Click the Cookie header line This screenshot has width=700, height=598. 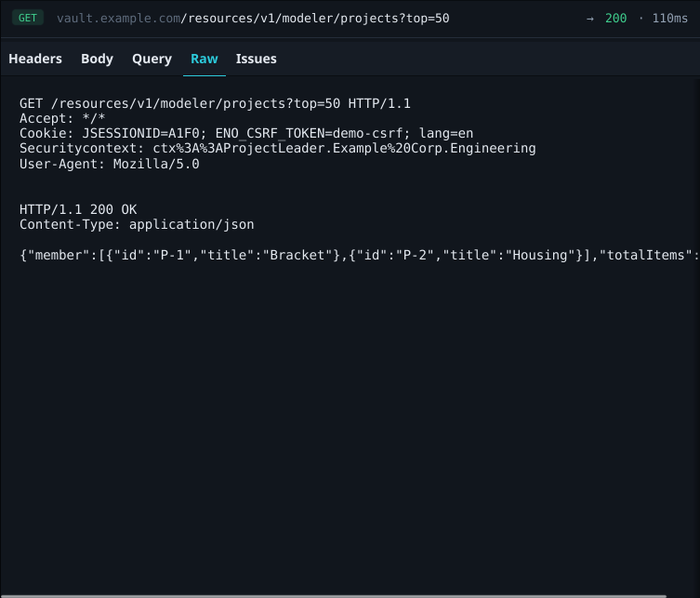point(246,134)
